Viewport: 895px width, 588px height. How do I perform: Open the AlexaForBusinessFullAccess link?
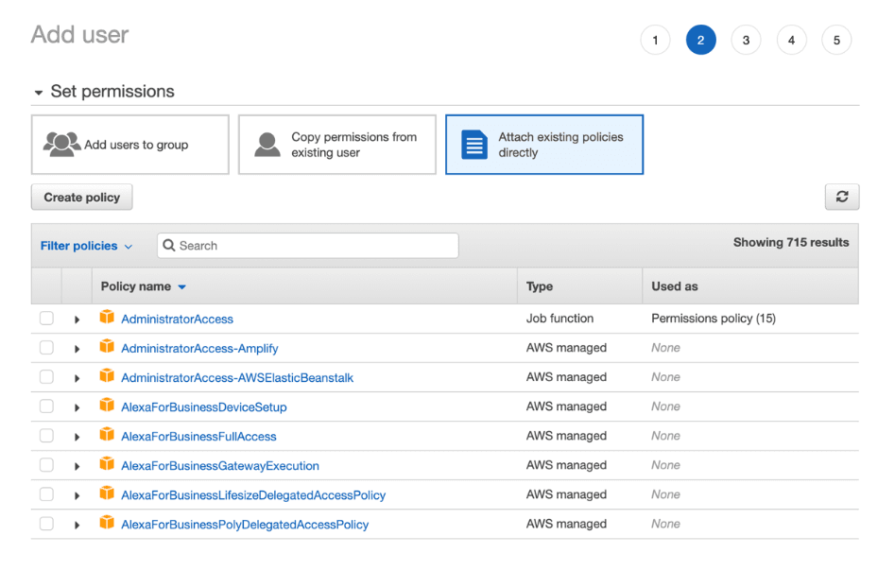point(198,437)
